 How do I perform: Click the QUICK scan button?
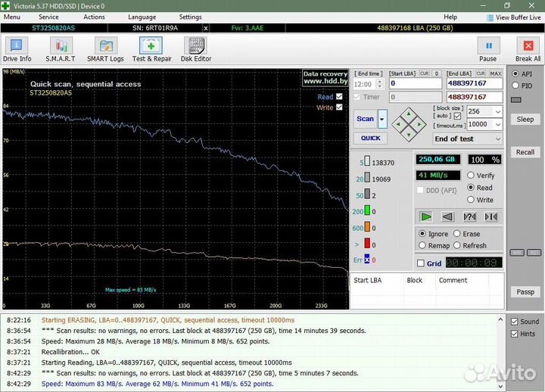(x=370, y=138)
